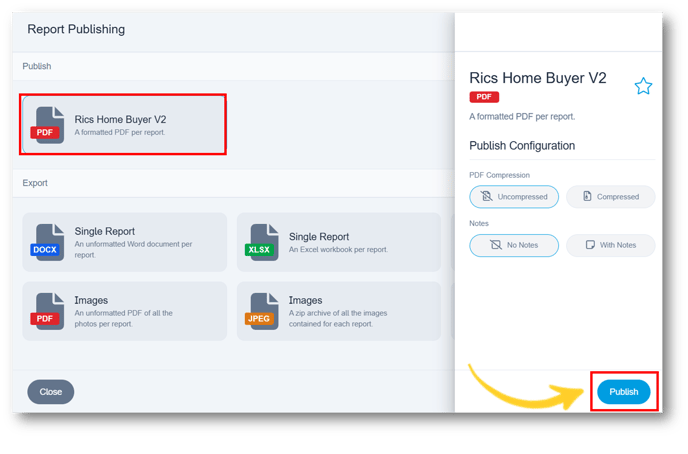Viewport: 688px width, 454px height.
Task: Choose the Single Report XLSX export card
Action: pyautogui.click(x=339, y=242)
